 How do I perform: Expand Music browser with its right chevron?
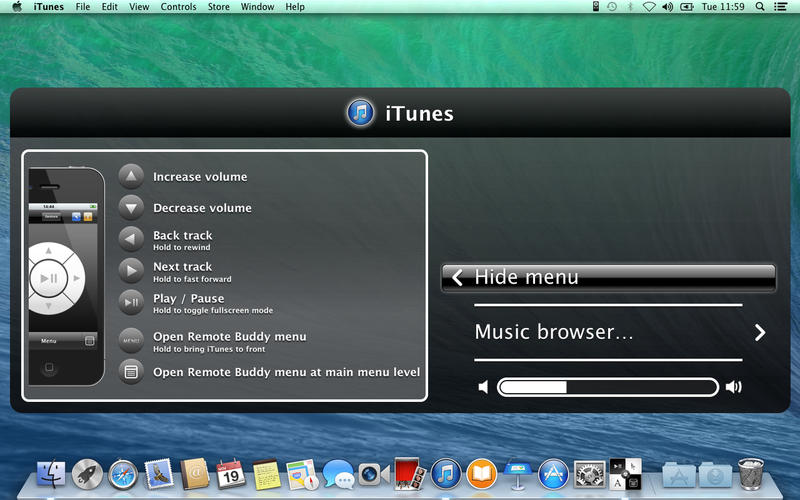760,333
